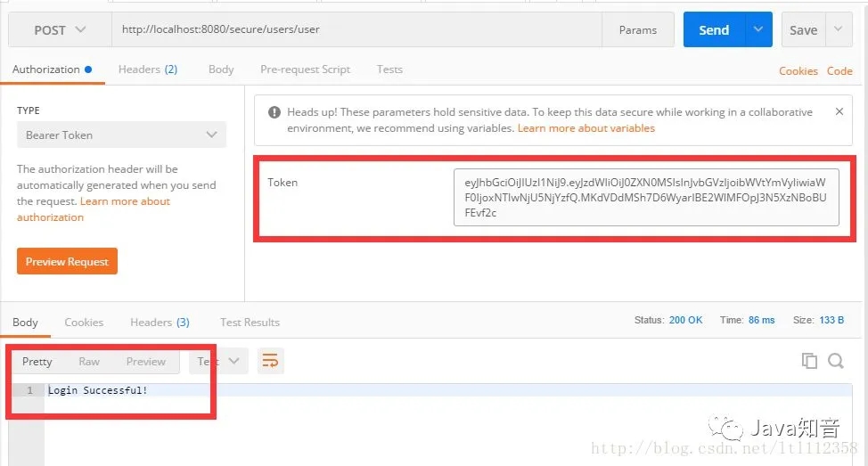Click inside the Token value field

point(646,198)
